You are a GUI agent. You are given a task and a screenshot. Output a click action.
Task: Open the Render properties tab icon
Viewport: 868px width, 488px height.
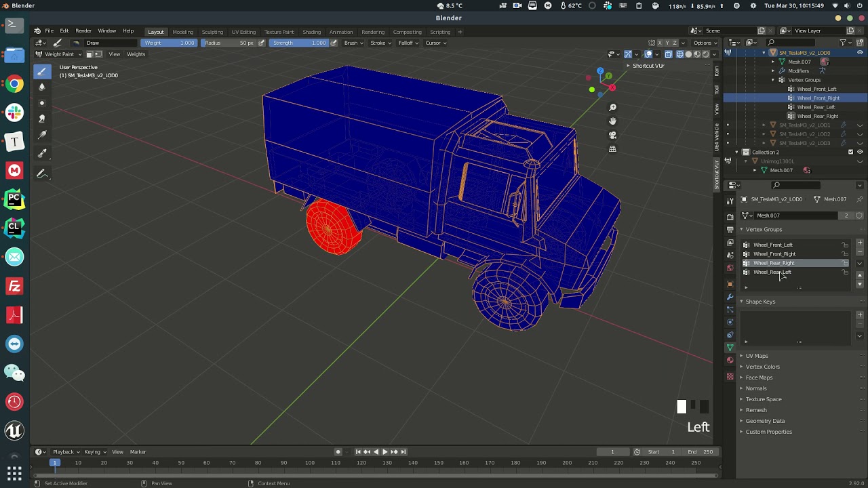[x=730, y=217]
